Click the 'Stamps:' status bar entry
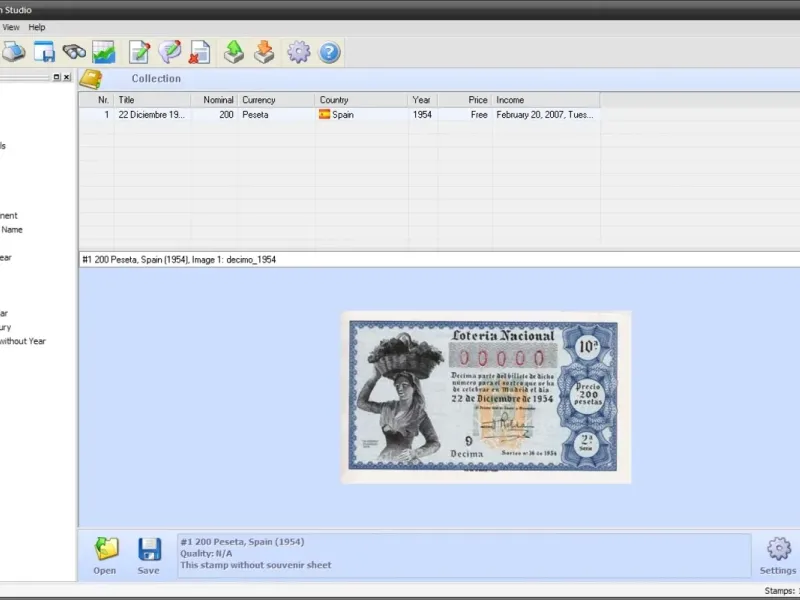Screen dimensions: 800x600 point(781,591)
